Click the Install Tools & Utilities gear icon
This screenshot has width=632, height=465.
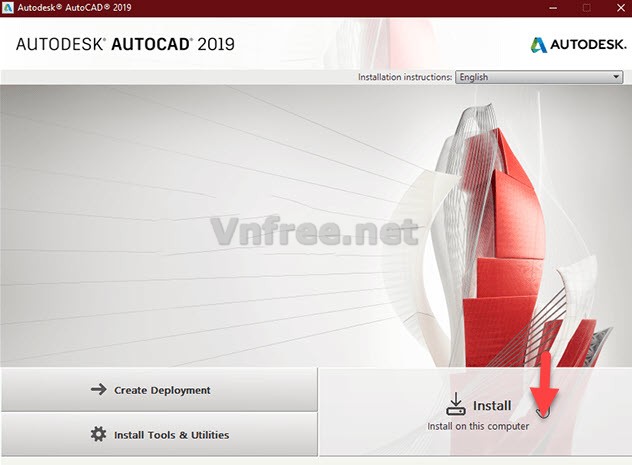[98, 434]
